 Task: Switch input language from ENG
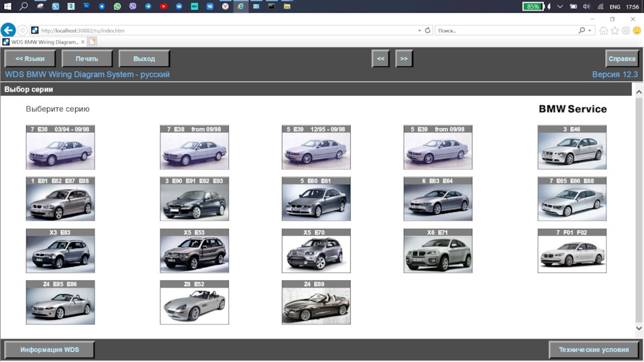click(615, 7)
